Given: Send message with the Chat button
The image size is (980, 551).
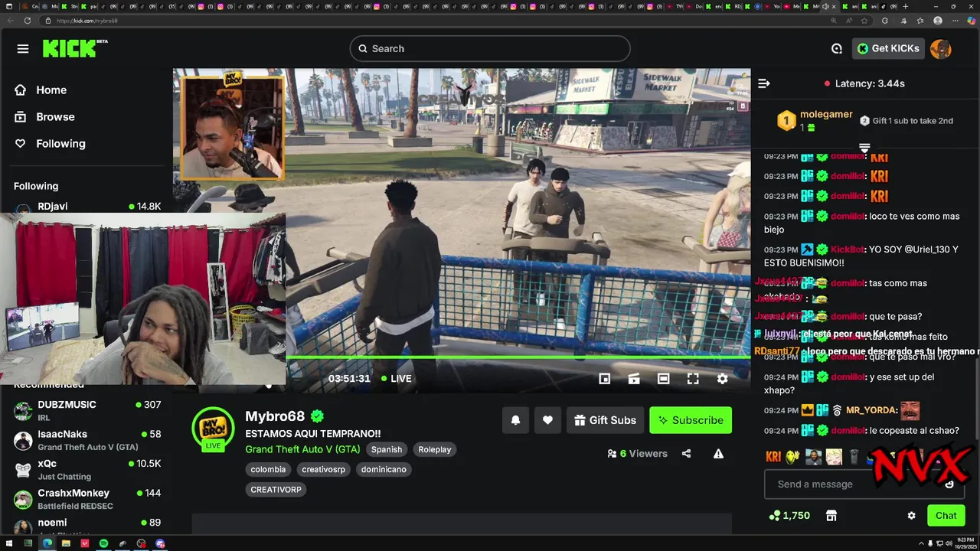Looking at the screenshot, I should [946, 516].
